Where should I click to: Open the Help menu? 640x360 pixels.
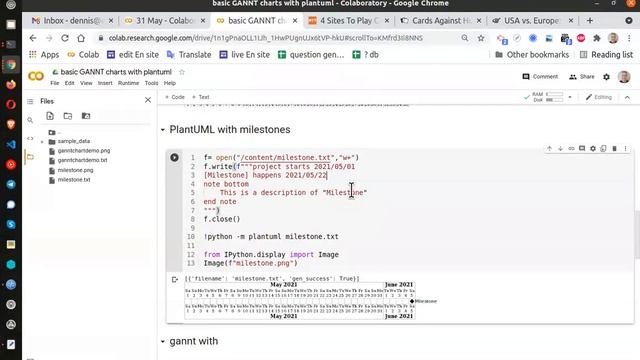pos(170,83)
